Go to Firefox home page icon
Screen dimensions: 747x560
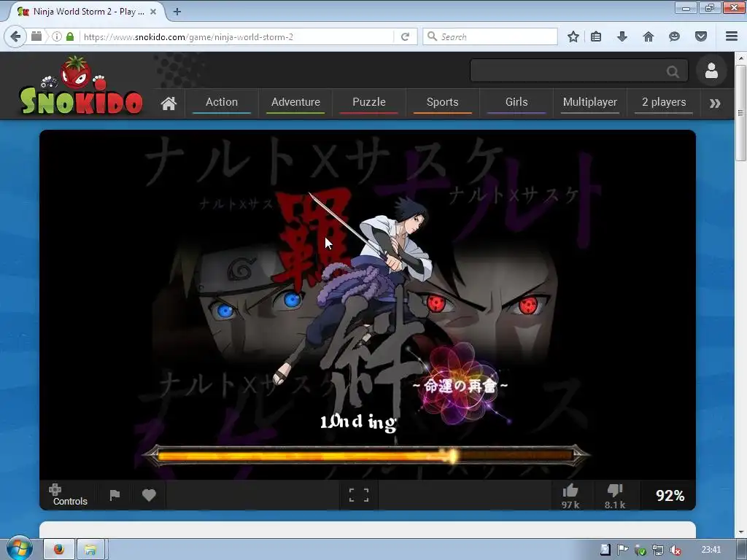click(649, 36)
